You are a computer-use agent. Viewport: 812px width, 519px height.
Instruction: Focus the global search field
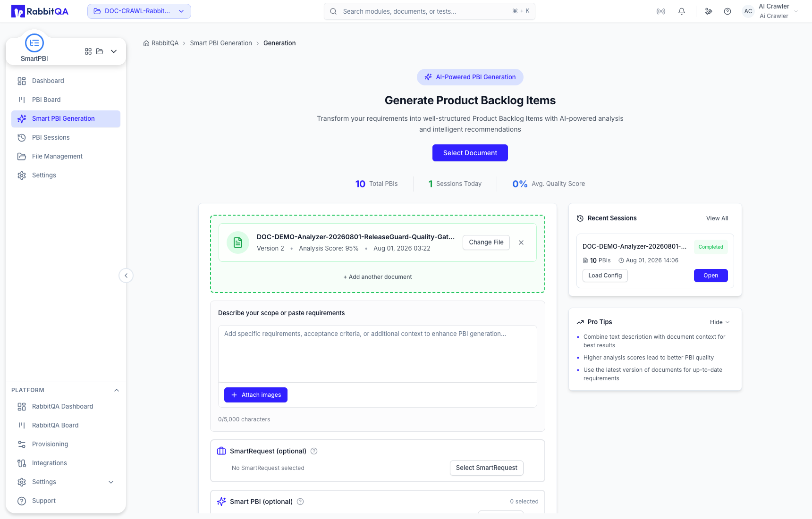430,11
